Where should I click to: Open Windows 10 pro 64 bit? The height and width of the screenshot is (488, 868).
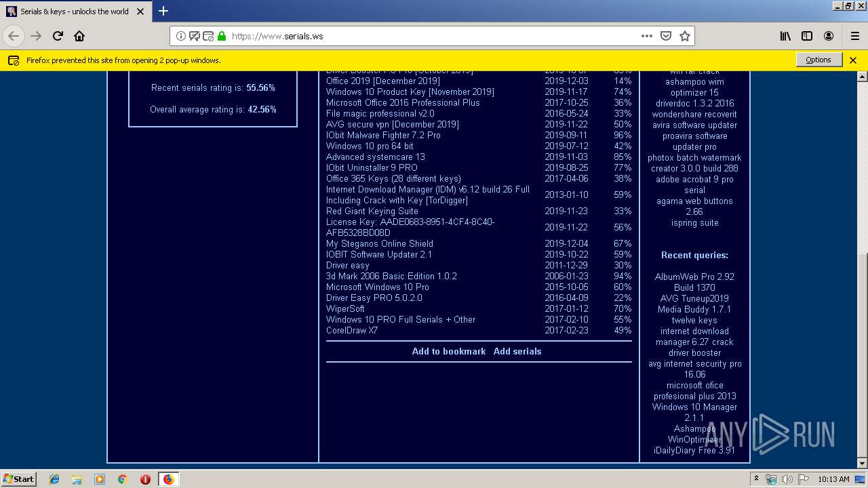point(370,146)
